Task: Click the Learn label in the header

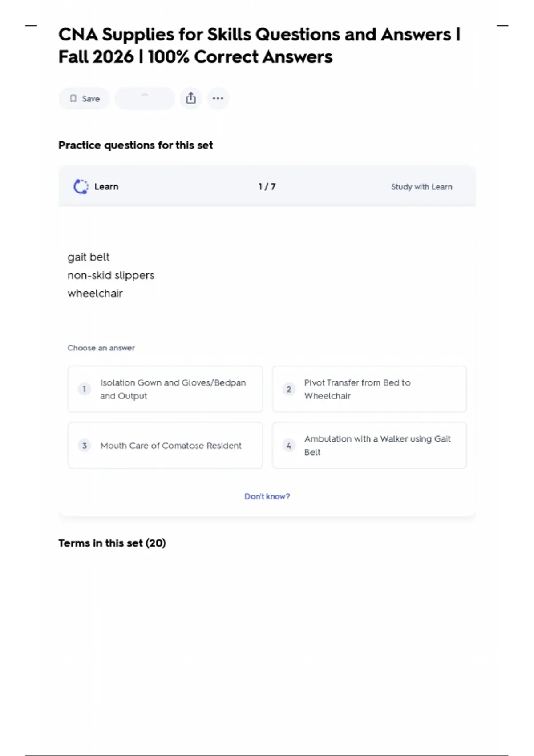Action: click(x=106, y=187)
